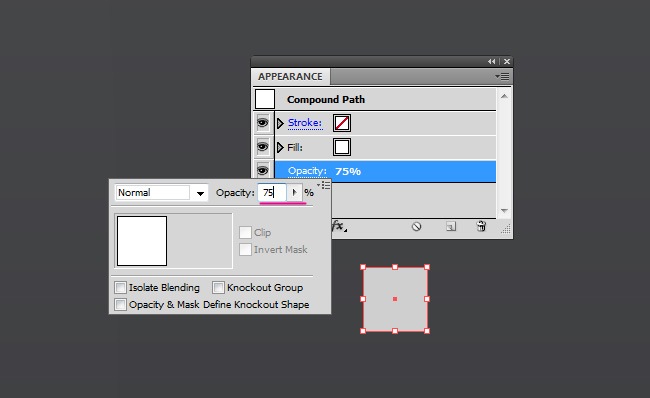
Task: Duplicate the selected appearance item
Action: point(451,226)
